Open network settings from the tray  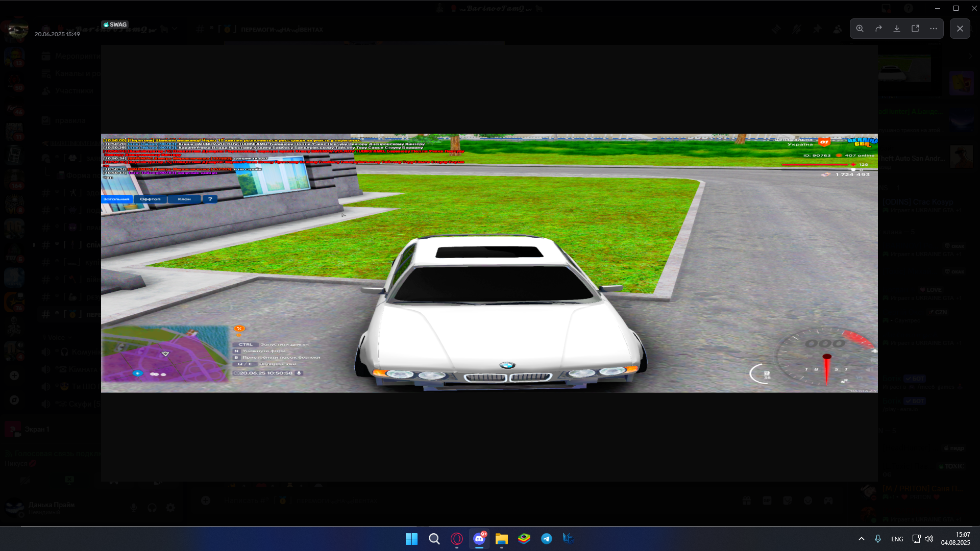point(917,539)
